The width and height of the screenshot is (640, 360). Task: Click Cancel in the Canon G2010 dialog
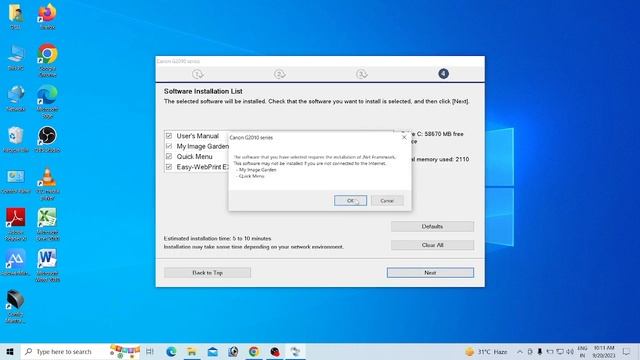tap(387, 200)
